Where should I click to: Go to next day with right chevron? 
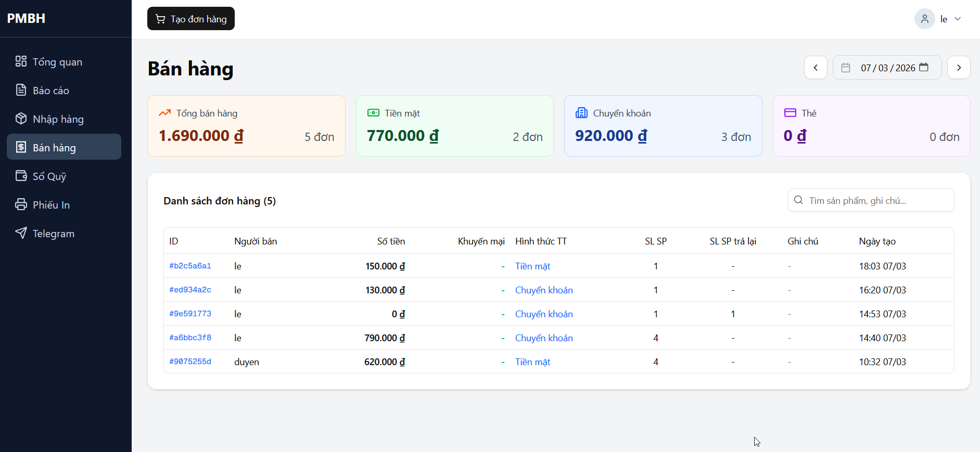[959, 68]
